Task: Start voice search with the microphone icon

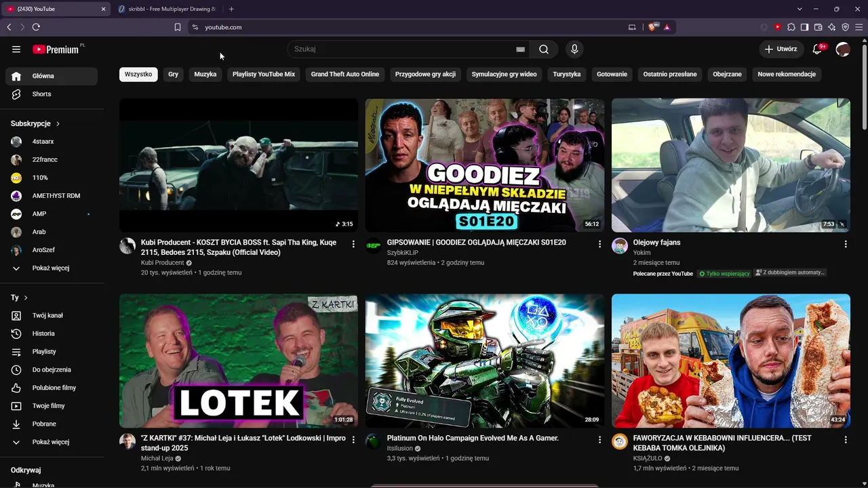Action: coord(574,49)
